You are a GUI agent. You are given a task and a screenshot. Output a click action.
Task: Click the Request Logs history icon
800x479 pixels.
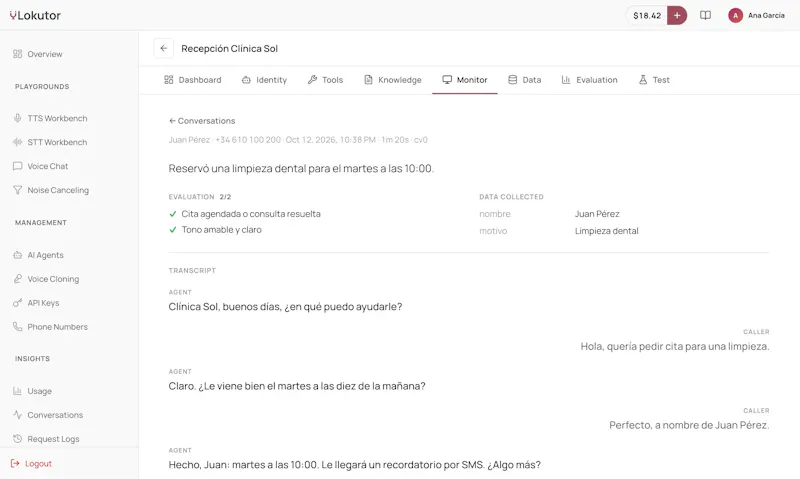(17, 439)
